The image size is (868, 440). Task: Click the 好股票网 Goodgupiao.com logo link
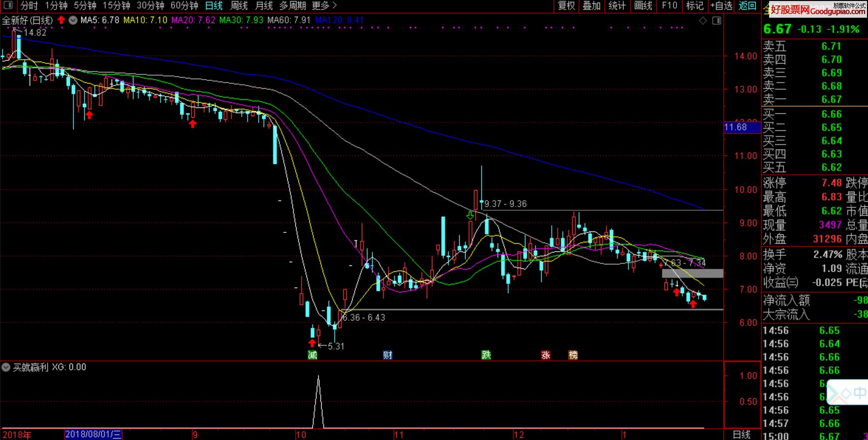(817, 10)
